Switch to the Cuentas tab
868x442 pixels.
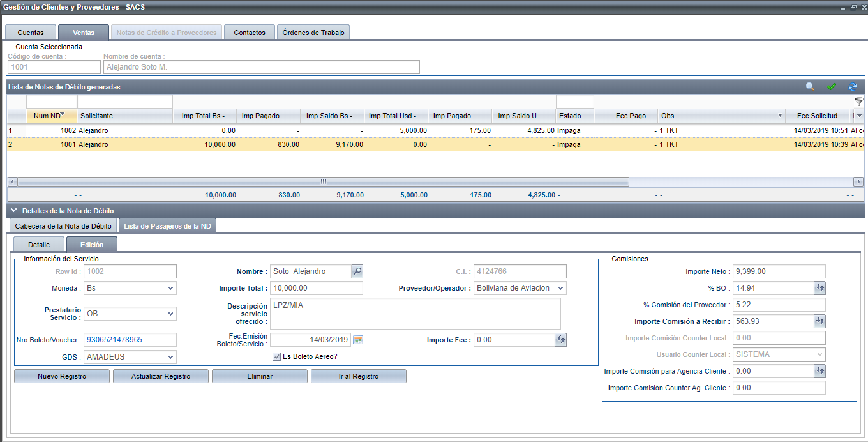point(31,33)
